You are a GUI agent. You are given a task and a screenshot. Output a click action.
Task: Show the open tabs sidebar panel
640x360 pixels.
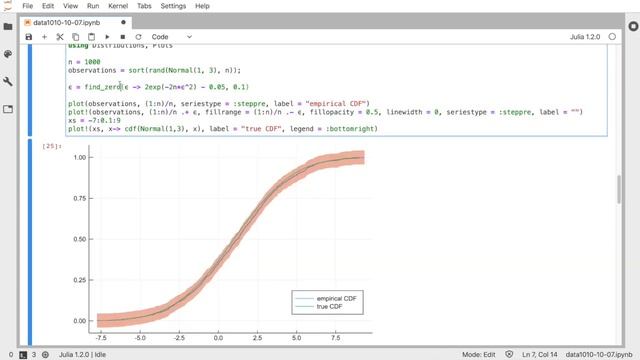pos(8,109)
